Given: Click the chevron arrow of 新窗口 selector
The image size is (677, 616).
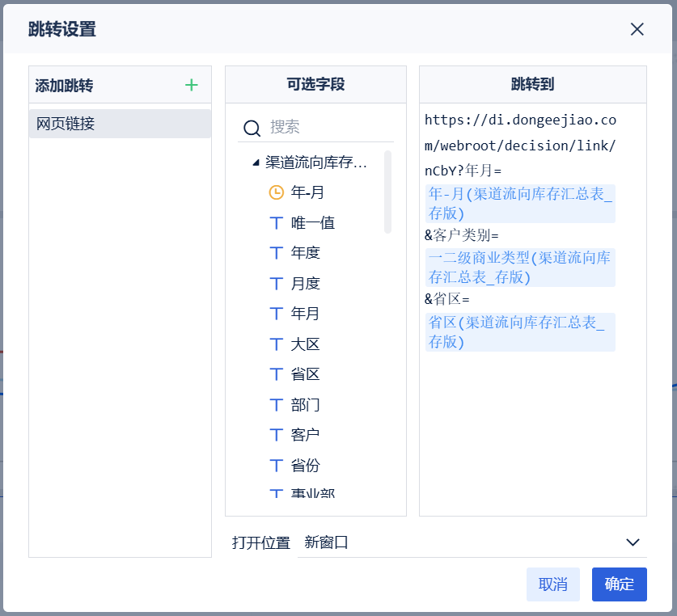Looking at the screenshot, I should tap(633, 542).
